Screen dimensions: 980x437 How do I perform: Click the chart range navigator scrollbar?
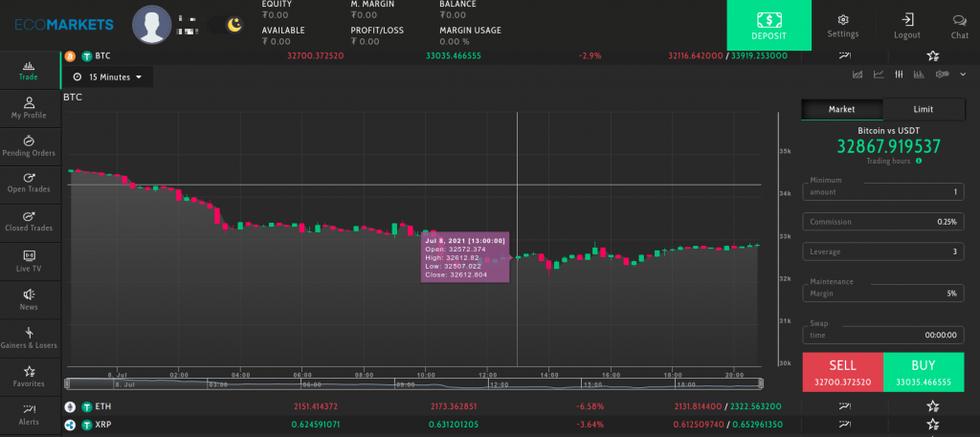pyautogui.click(x=412, y=383)
